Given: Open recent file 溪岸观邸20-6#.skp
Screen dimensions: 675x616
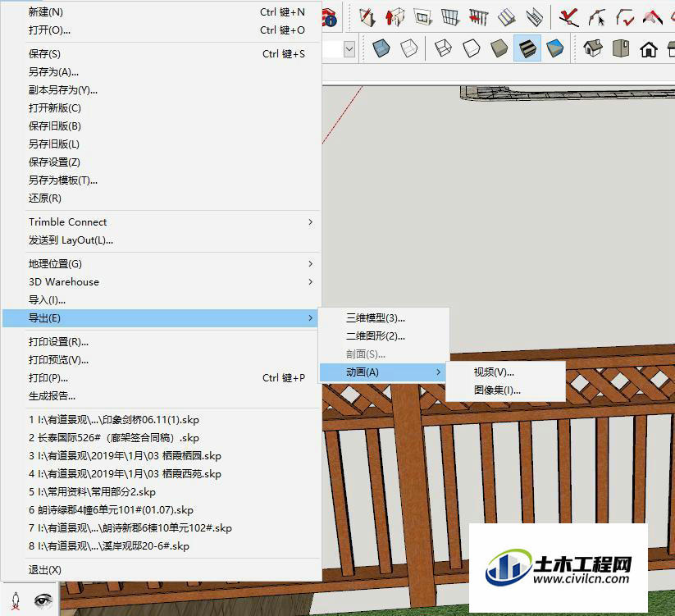Looking at the screenshot, I should [x=162, y=546].
